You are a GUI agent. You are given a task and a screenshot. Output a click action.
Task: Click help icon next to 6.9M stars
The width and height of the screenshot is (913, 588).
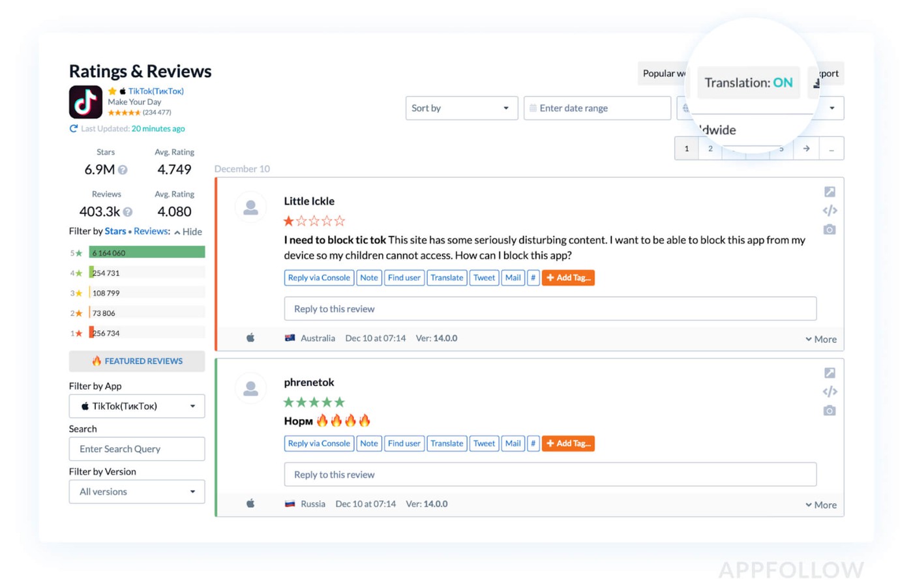pos(123,170)
